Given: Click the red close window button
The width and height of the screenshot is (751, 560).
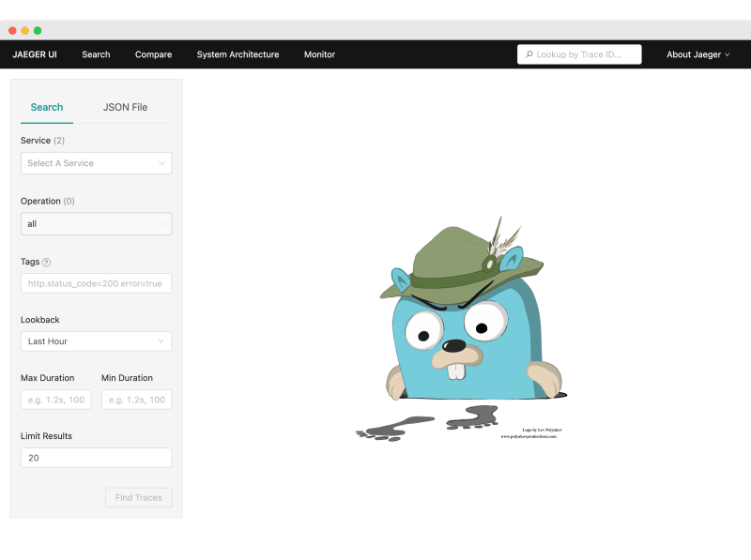Looking at the screenshot, I should pyautogui.click(x=12, y=31).
